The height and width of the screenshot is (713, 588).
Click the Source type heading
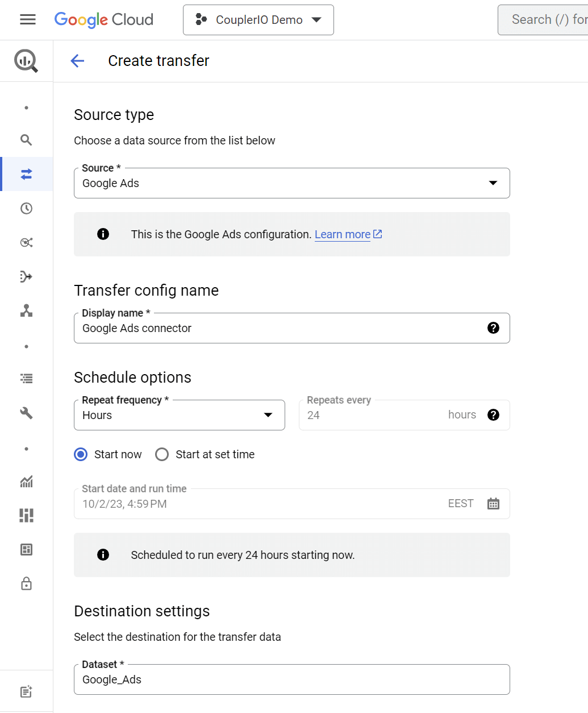pos(114,115)
